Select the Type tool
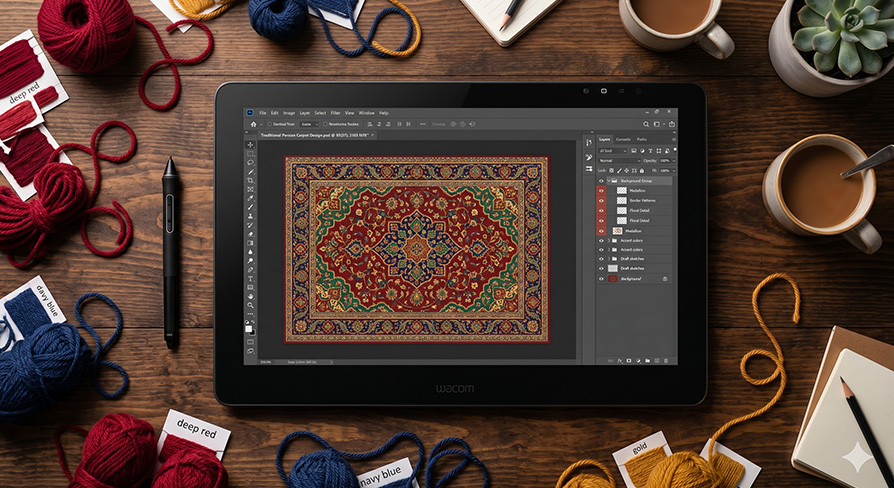This screenshot has width=894, height=488. 251,279
